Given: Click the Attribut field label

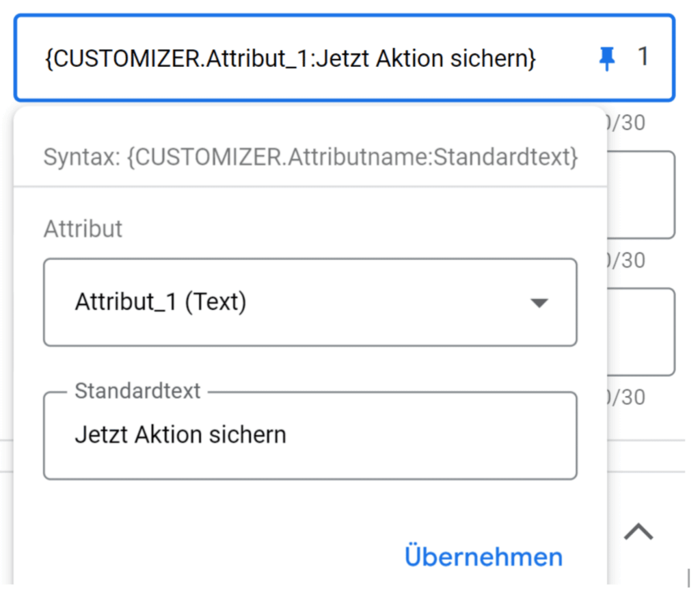Looking at the screenshot, I should 83,228.
